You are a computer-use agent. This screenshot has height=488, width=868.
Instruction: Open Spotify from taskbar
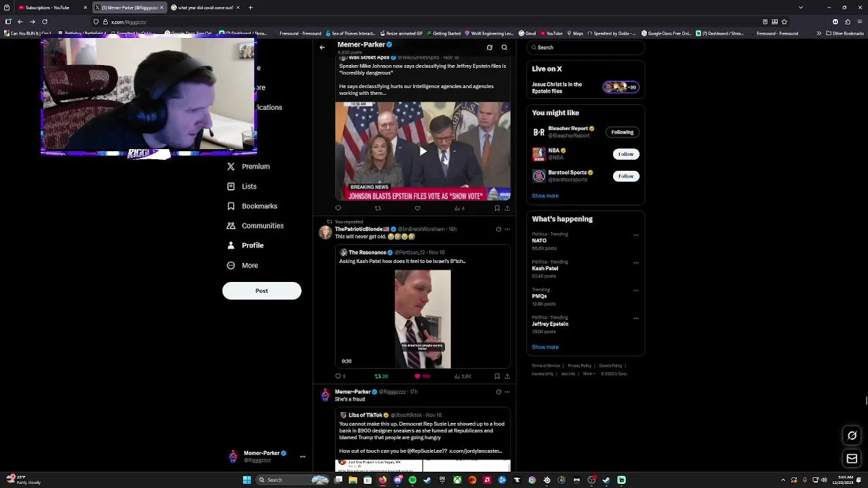412,480
